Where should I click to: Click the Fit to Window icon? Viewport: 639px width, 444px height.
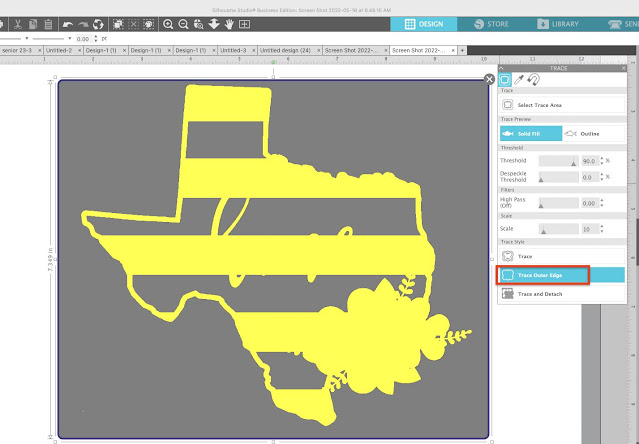[x=245, y=24]
